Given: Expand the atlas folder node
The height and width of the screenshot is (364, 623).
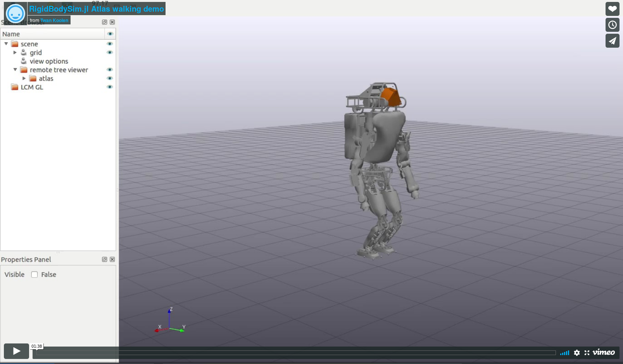Looking at the screenshot, I should pyautogui.click(x=24, y=78).
